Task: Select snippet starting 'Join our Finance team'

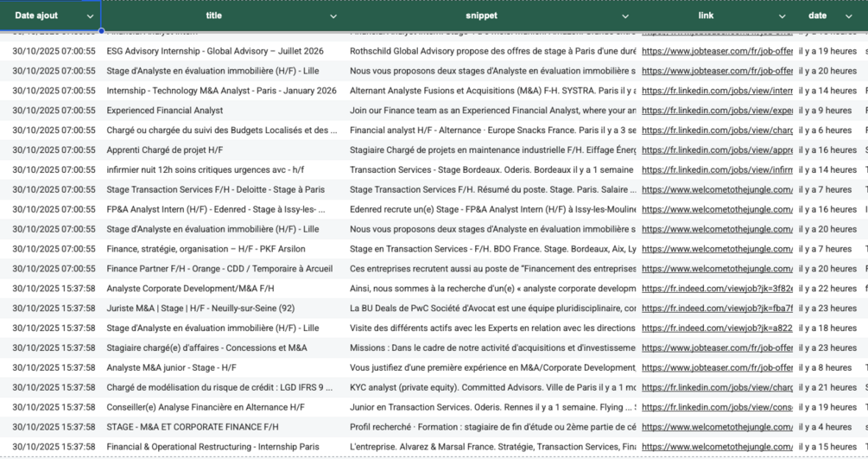Action: pyautogui.click(x=492, y=111)
